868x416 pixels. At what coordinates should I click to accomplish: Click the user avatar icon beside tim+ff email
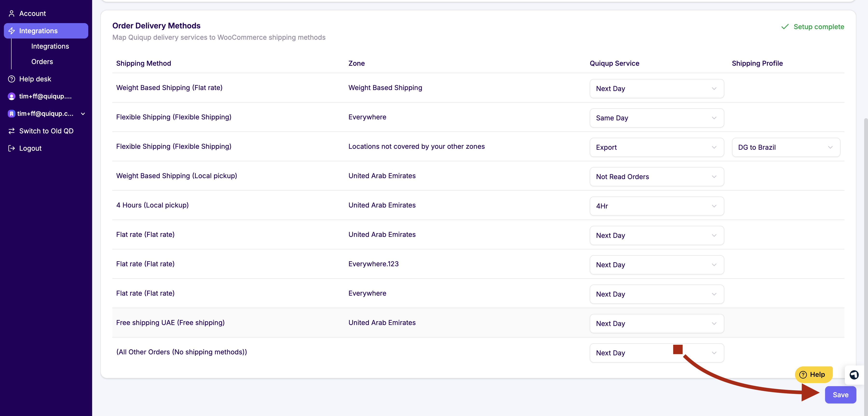pos(12,96)
